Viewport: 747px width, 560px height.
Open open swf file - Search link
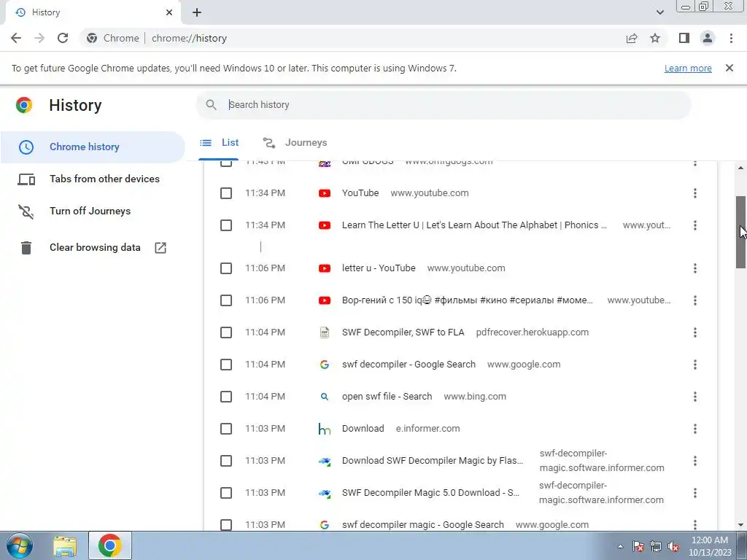click(387, 397)
